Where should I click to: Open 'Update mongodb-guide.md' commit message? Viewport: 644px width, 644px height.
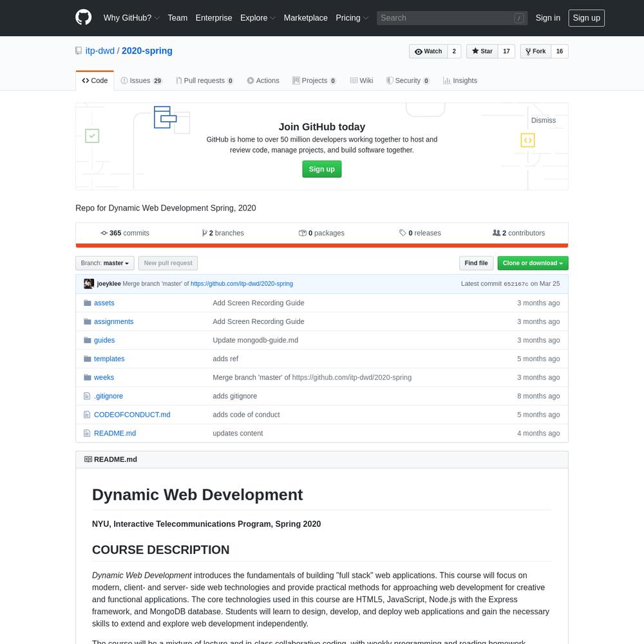point(256,340)
